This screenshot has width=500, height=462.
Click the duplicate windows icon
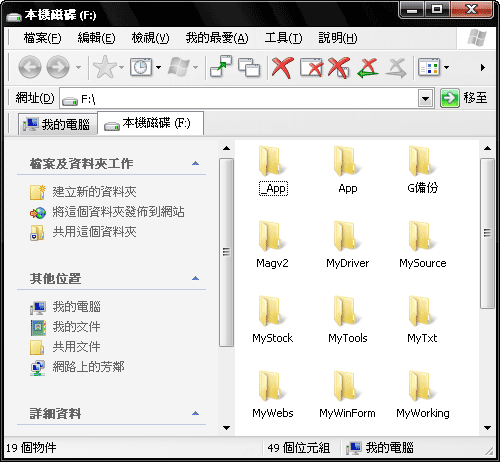tap(249, 68)
